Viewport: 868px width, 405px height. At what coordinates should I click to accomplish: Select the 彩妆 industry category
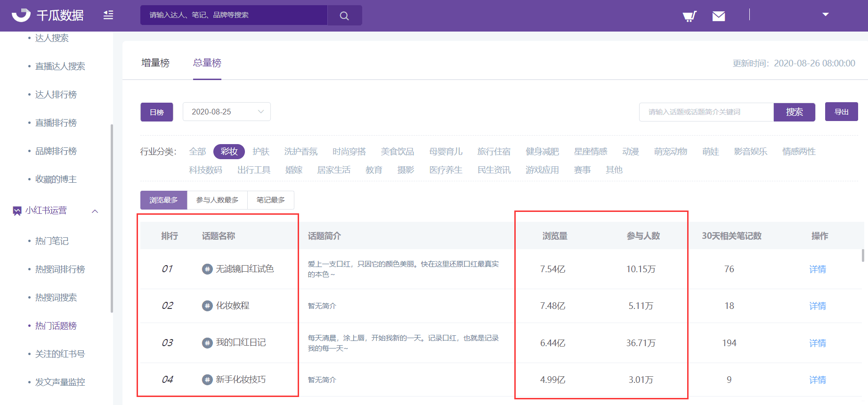pos(229,152)
